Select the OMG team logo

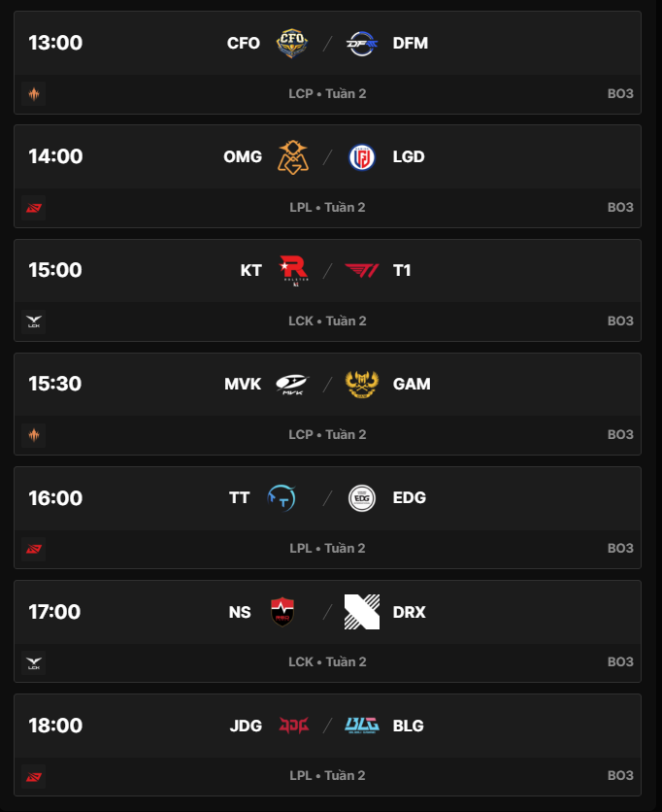[292, 156]
